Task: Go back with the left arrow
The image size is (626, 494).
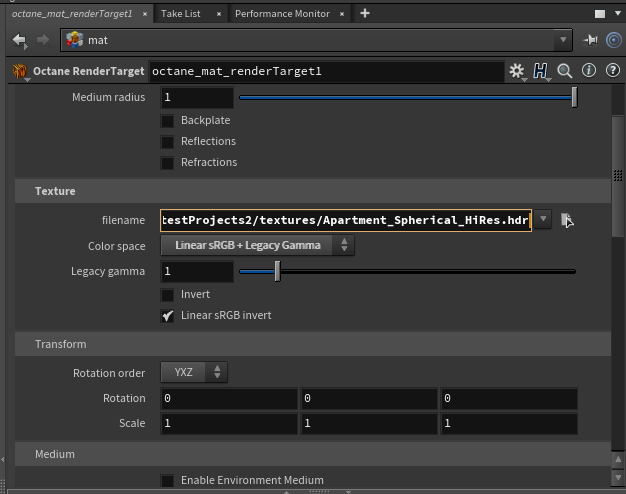Action: coord(19,40)
